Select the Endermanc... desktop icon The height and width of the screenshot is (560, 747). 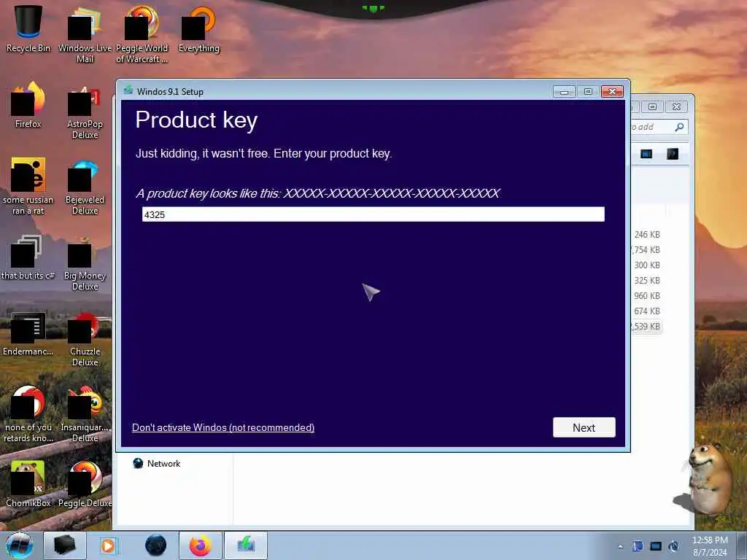28,333
